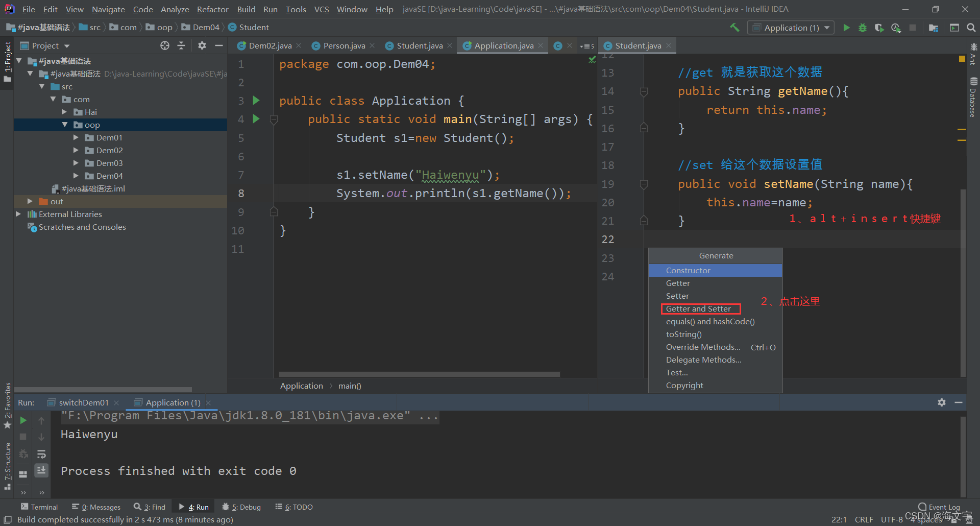
Task: Fold the main method at line 4
Action: point(274,119)
